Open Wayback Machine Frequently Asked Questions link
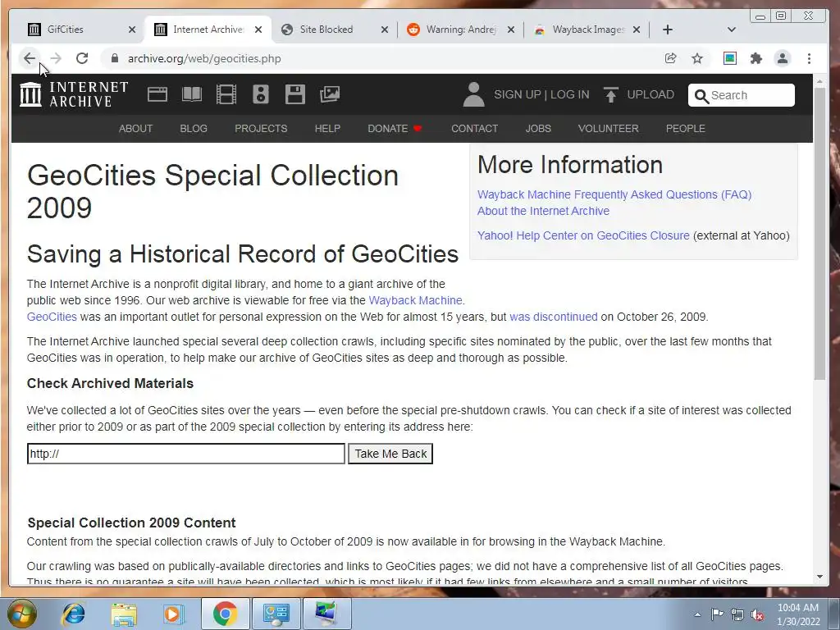This screenshot has height=630, width=840. click(614, 194)
